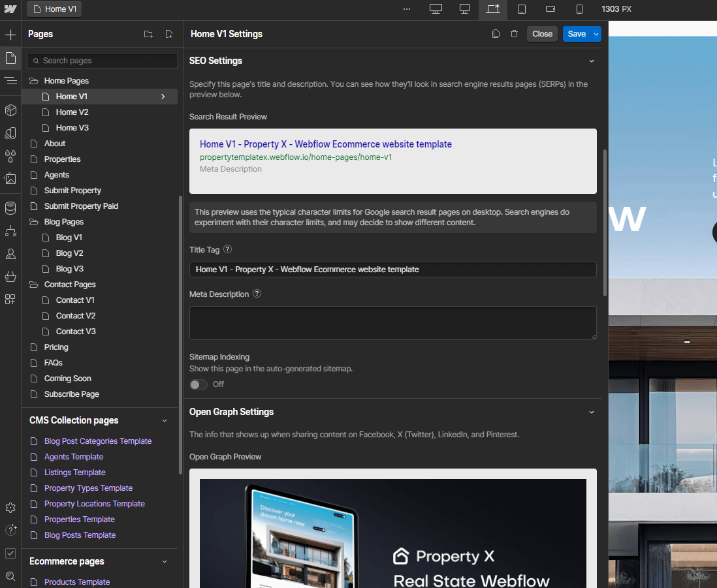Open the Add Elements panel
Viewport: 717px width, 588px height.
pyautogui.click(x=10, y=34)
